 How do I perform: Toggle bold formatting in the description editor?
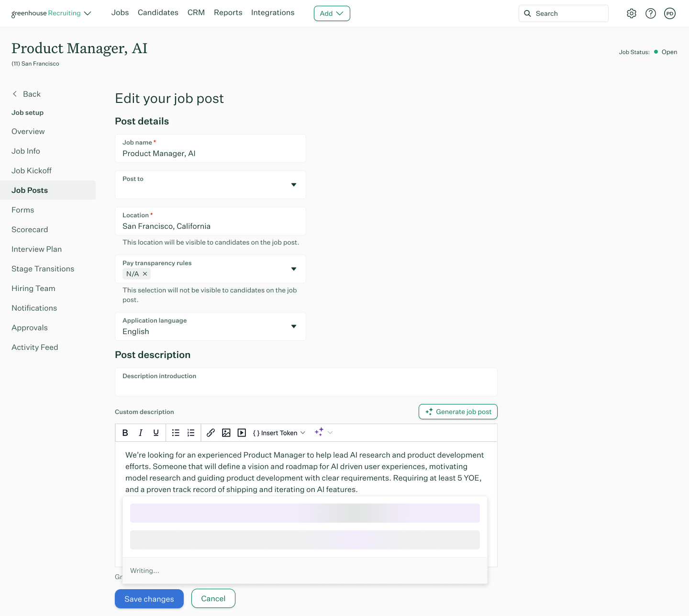(125, 432)
